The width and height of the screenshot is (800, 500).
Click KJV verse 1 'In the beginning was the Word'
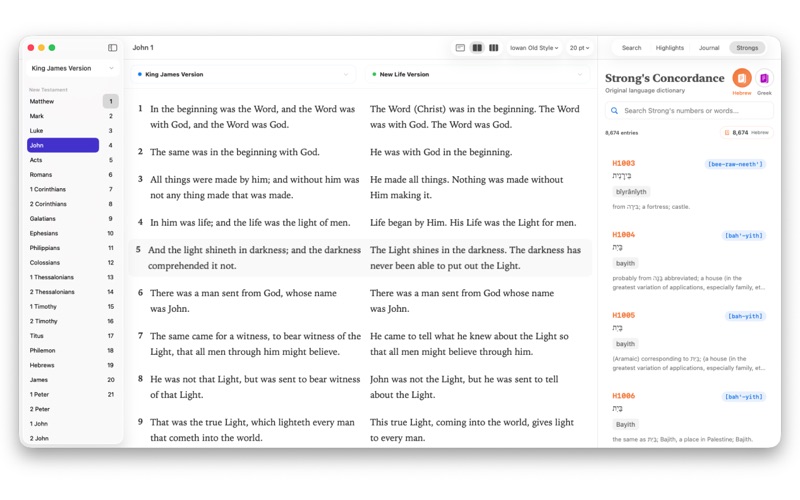252,117
